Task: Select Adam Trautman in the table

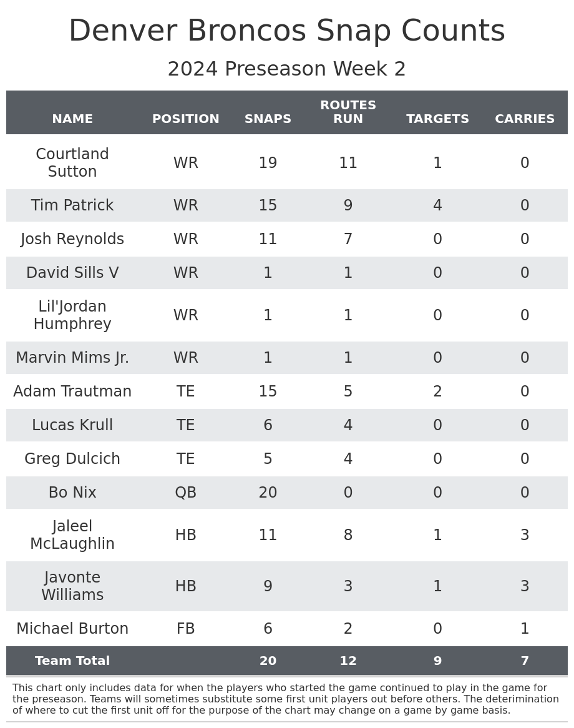Action: [72, 391]
